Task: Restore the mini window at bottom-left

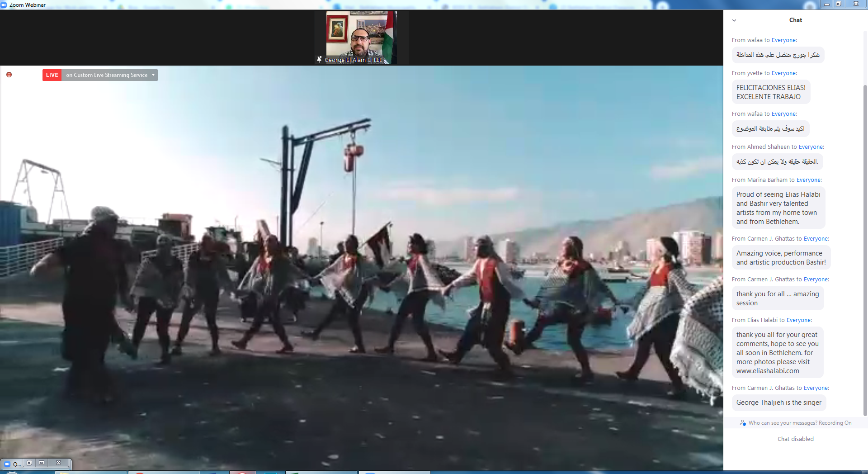Action: point(29,463)
